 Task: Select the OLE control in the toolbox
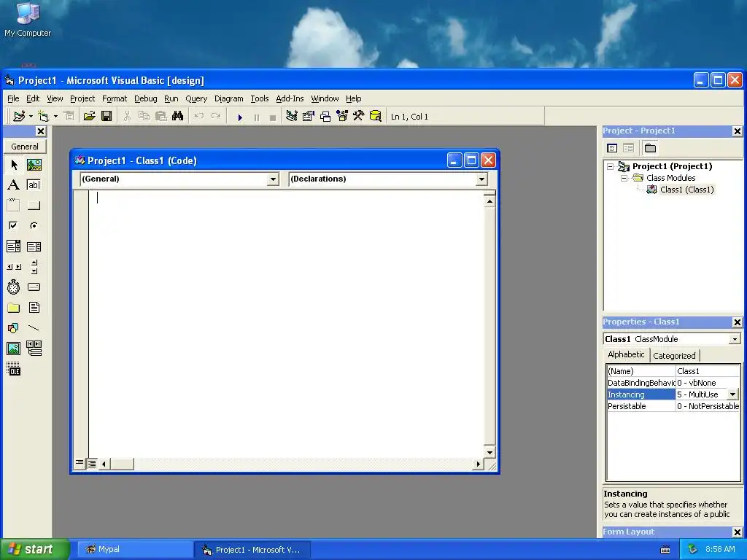click(14, 369)
